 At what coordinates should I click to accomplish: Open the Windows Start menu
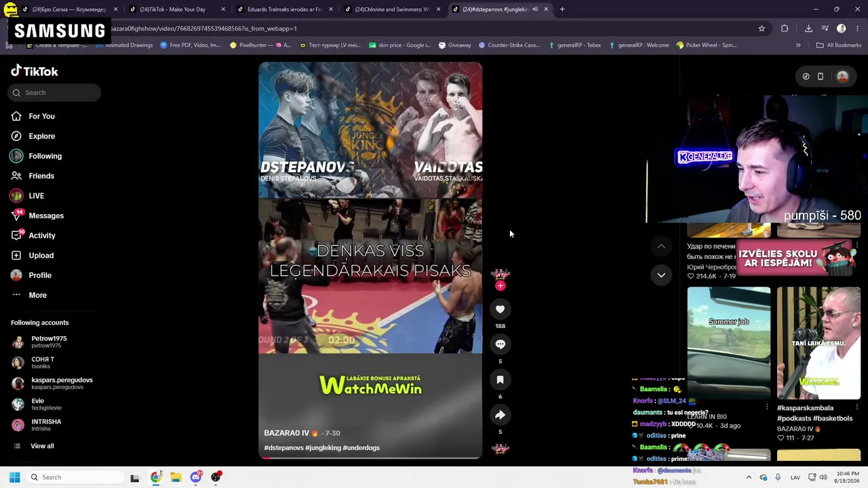click(x=14, y=477)
